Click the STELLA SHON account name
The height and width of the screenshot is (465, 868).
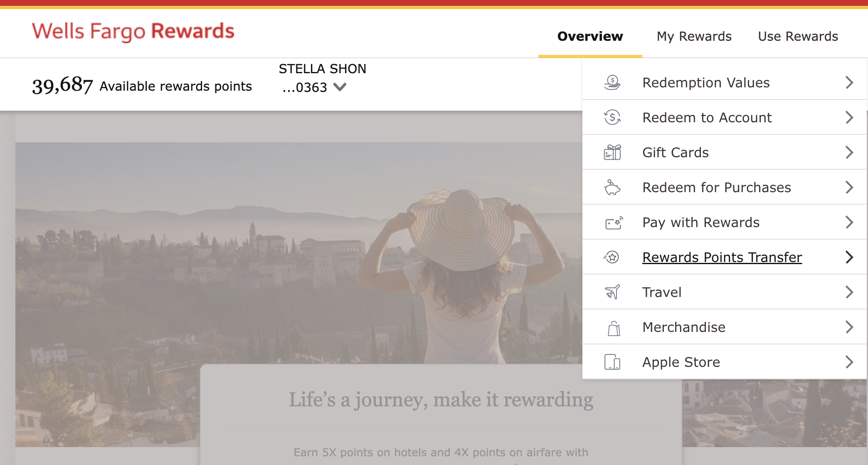(322, 69)
